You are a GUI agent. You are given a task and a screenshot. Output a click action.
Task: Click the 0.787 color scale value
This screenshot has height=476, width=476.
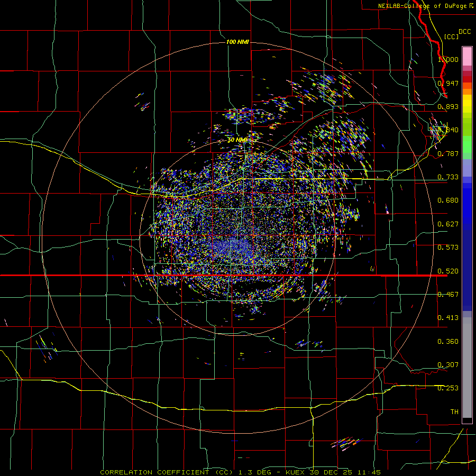click(448, 153)
